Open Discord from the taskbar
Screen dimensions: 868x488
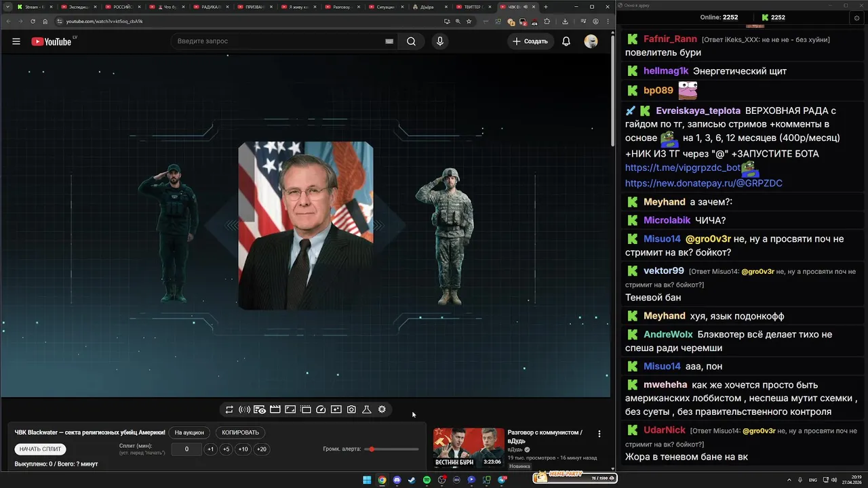[x=397, y=480]
